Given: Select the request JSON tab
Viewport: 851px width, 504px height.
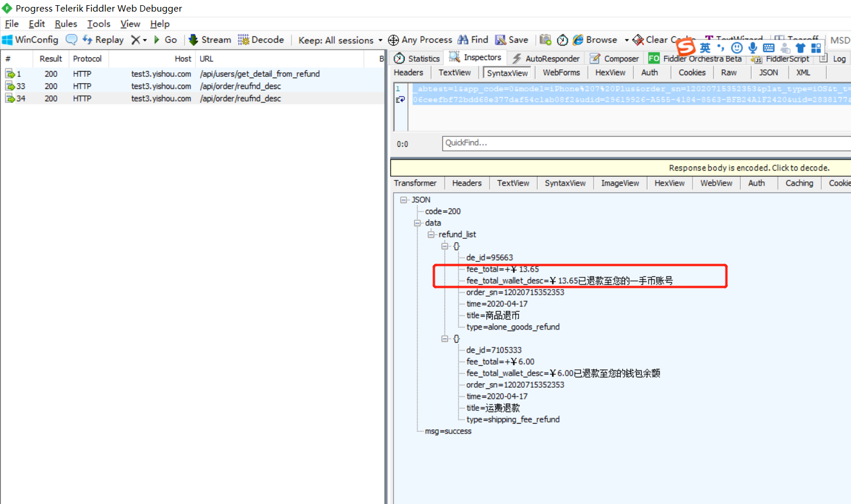Looking at the screenshot, I should pos(768,72).
